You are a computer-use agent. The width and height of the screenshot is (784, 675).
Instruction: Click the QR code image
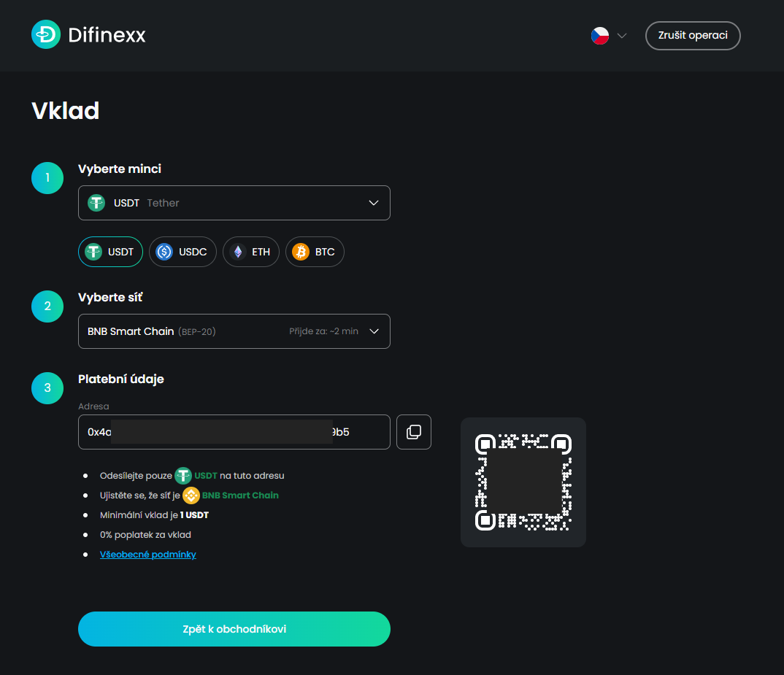(x=523, y=482)
